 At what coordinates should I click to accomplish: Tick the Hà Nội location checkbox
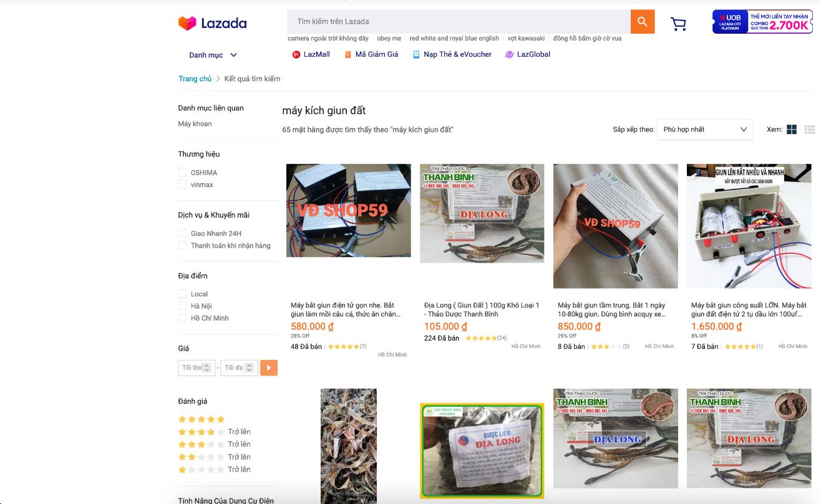[x=182, y=306]
